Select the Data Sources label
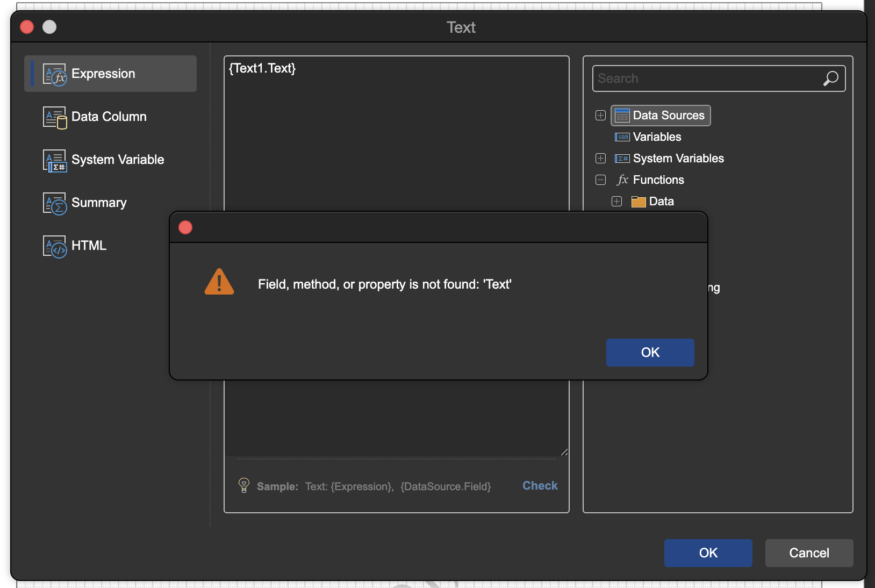 click(x=669, y=116)
